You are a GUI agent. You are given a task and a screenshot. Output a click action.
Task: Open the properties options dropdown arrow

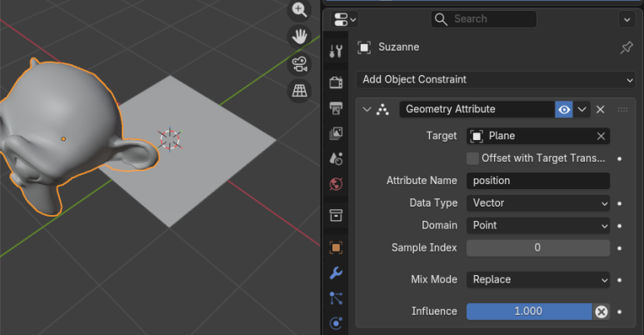tap(627, 19)
